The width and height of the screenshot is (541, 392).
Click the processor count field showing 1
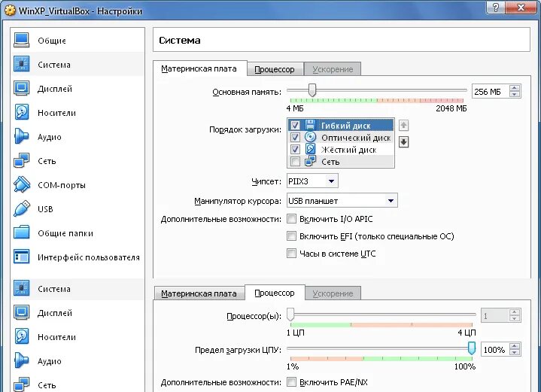(495, 316)
